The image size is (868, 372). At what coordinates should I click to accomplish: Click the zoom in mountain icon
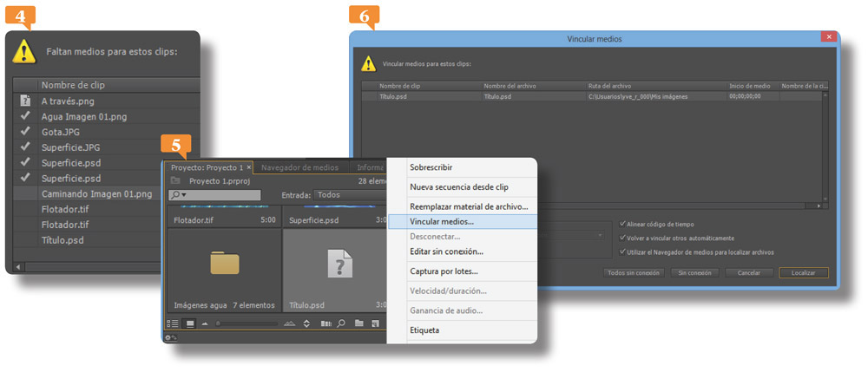[290, 323]
